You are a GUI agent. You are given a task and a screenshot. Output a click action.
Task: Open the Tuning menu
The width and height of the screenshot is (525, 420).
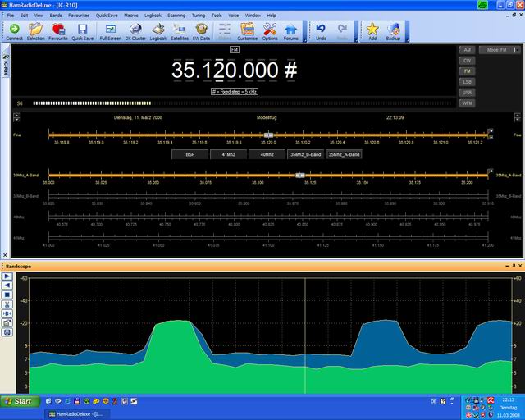198,16
